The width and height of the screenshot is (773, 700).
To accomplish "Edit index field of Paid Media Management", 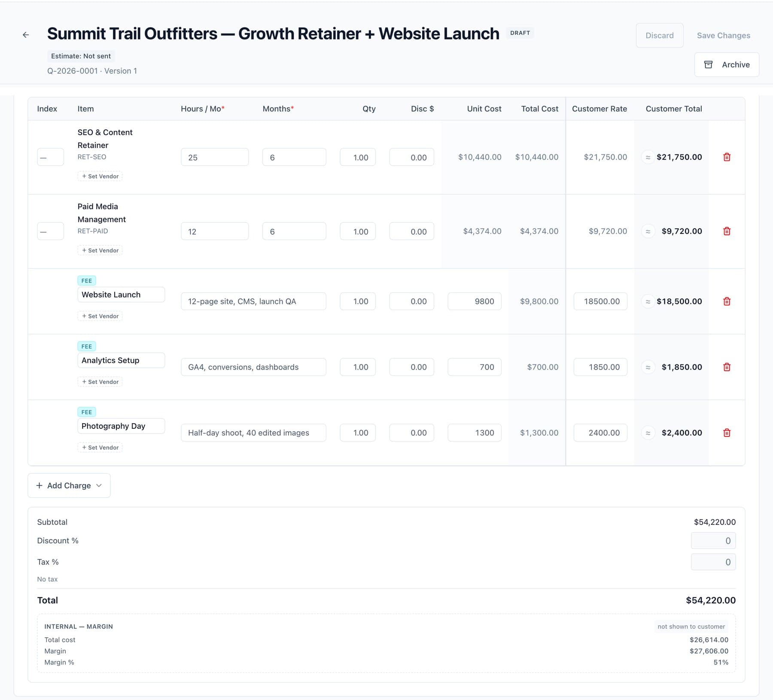I will coord(51,231).
